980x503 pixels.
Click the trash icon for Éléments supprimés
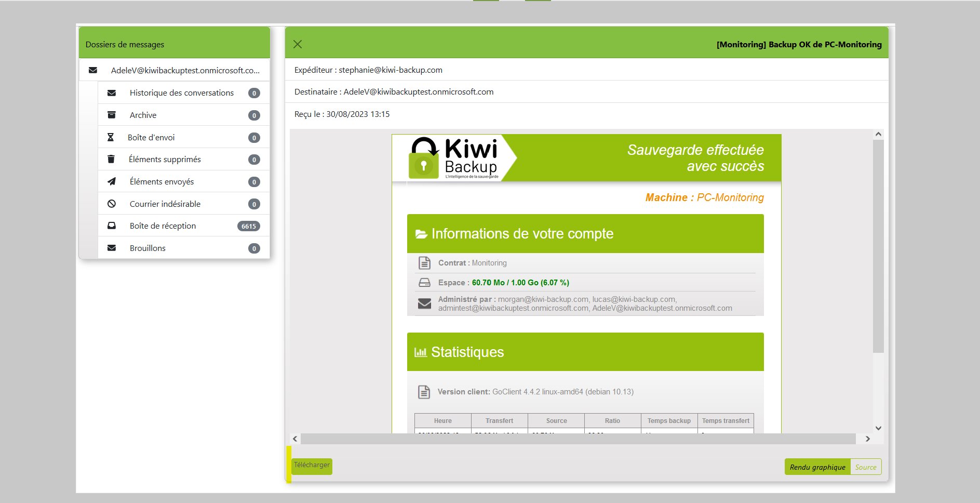point(111,159)
